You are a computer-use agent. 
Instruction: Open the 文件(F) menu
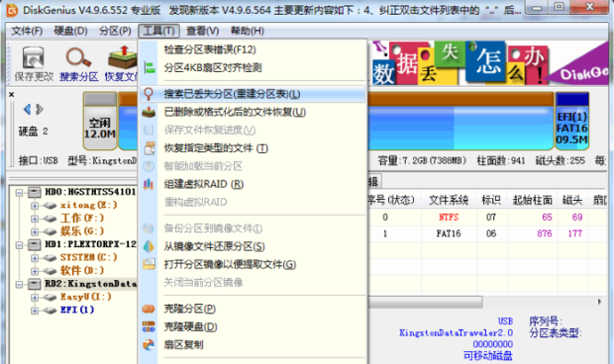pyautogui.click(x=27, y=31)
